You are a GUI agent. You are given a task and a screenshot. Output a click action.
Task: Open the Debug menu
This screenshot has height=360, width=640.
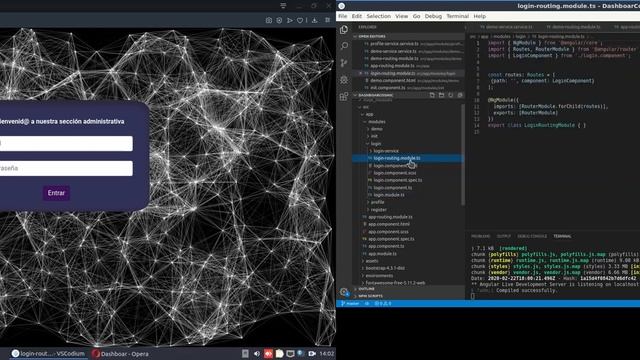coord(433,16)
